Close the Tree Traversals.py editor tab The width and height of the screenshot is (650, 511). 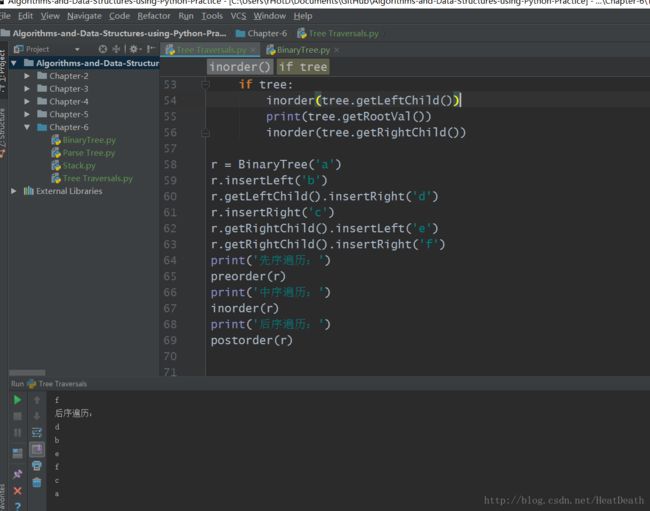pos(252,50)
